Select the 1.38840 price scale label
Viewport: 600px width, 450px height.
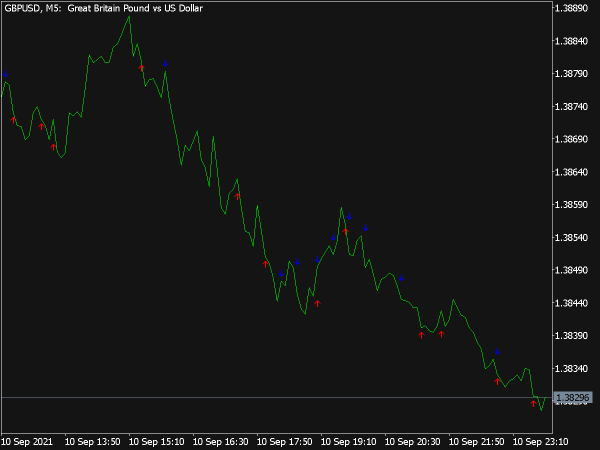click(x=571, y=41)
